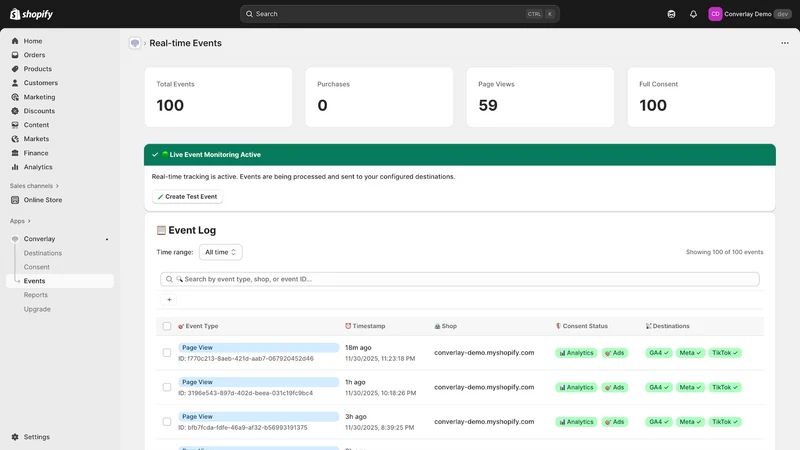
Task: Open the notifications bell
Action: tap(693, 14)
